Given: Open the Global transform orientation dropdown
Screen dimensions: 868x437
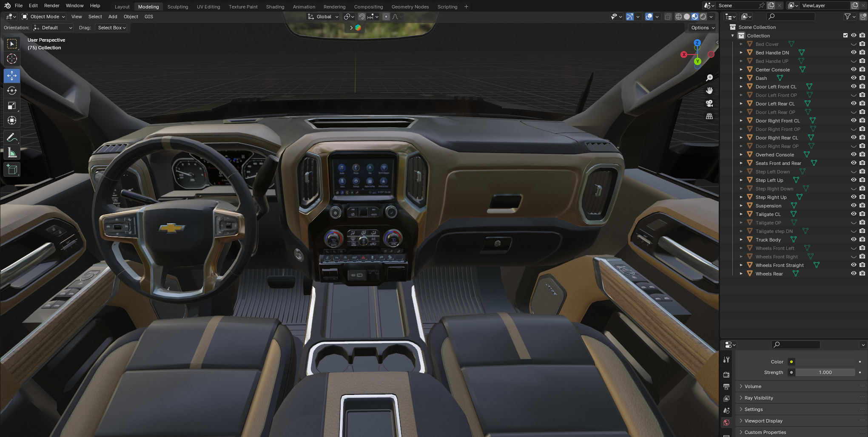Looking at the screenshot, I should click(323, 17).
